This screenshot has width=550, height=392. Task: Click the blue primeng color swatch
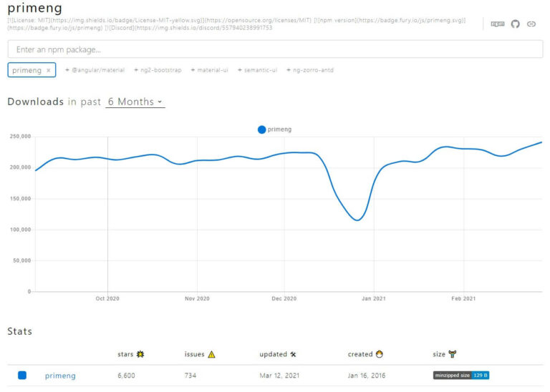22,375
